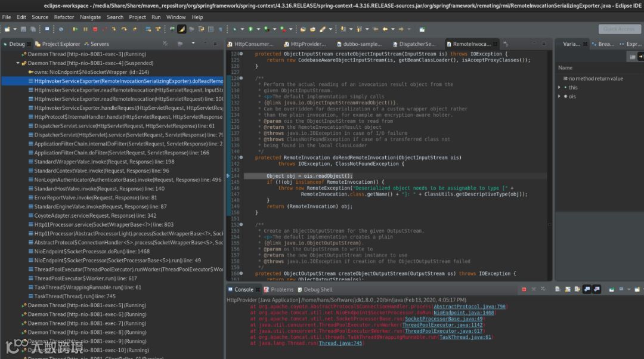The height and width of the screenshot is (359, 644).
Task: Toggle Show Console on standard output change
Action: (587, 290)
